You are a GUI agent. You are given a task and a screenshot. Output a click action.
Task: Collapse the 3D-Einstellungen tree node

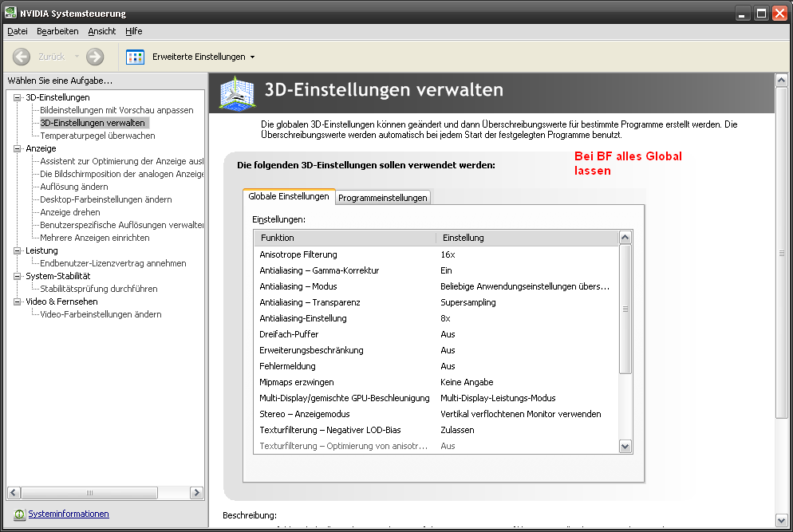point(18,97)
